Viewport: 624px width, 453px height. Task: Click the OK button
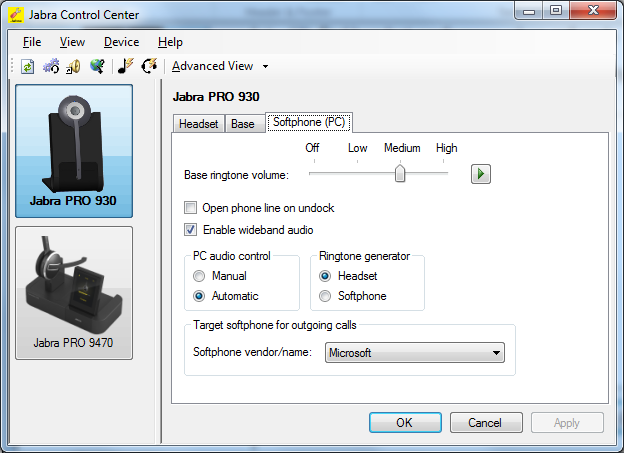405,422
